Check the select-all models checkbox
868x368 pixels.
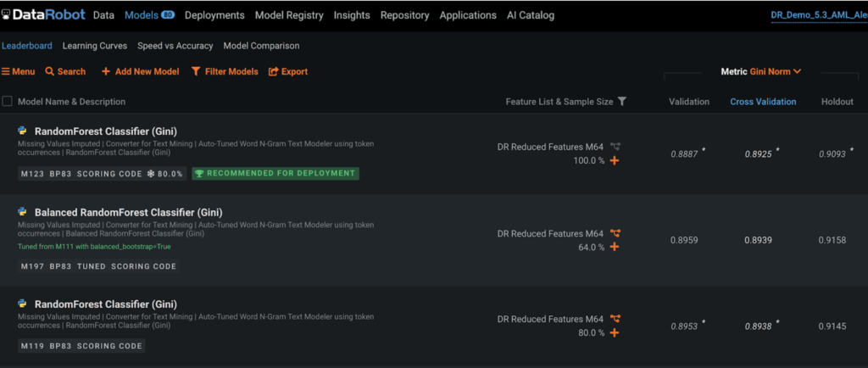[x=7, y=101]
